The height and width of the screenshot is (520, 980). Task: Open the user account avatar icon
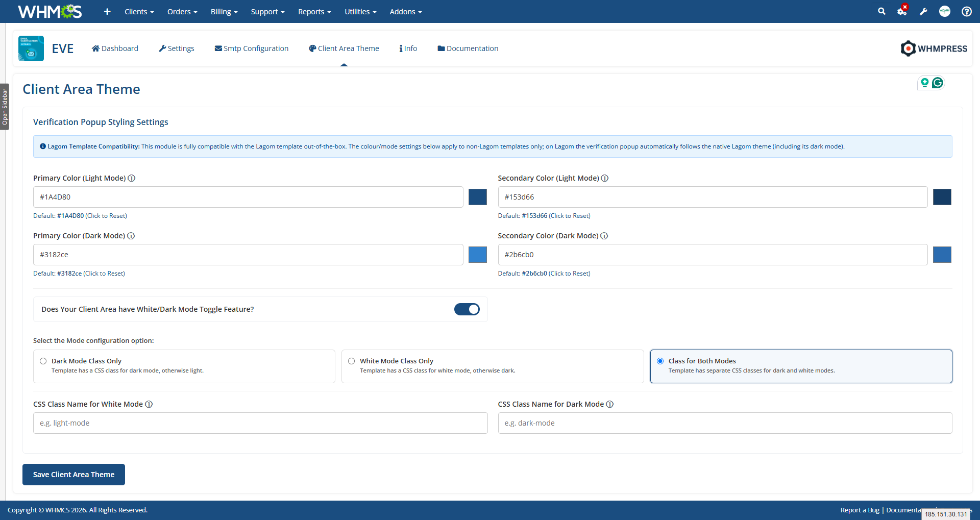945,11
